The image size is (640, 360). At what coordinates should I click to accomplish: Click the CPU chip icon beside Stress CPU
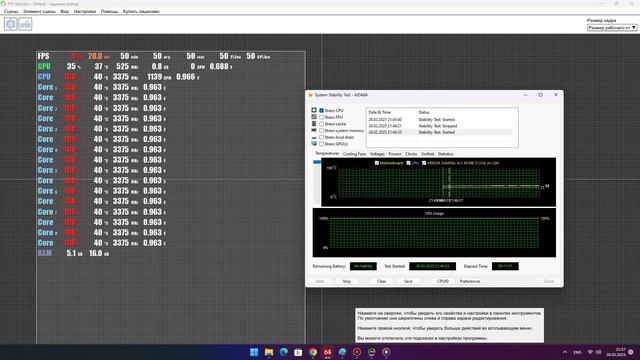click(x=314, y=110)
